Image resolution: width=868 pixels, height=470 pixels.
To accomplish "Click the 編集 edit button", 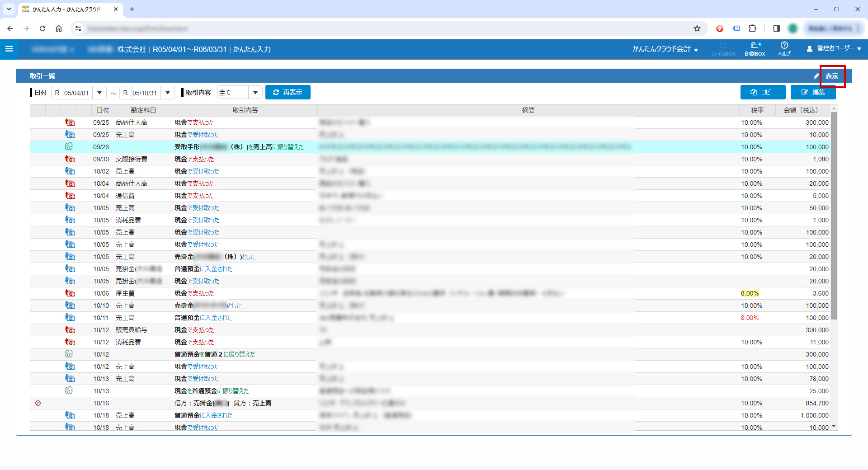I will [813, 92].
